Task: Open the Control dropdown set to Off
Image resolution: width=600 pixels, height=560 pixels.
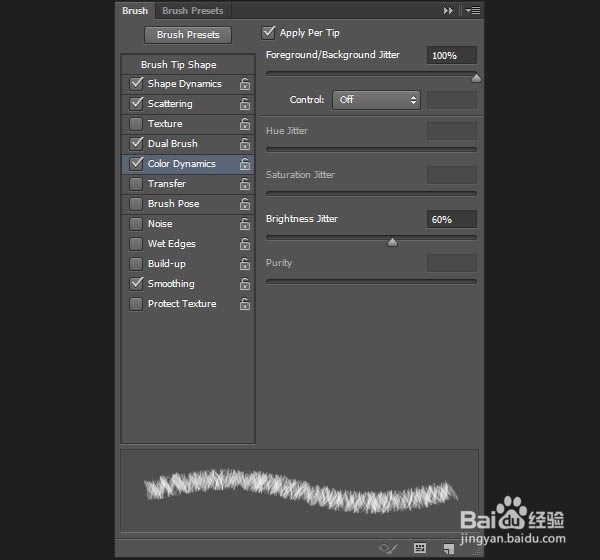Action: pyautogui.click(x=377, y=100)
